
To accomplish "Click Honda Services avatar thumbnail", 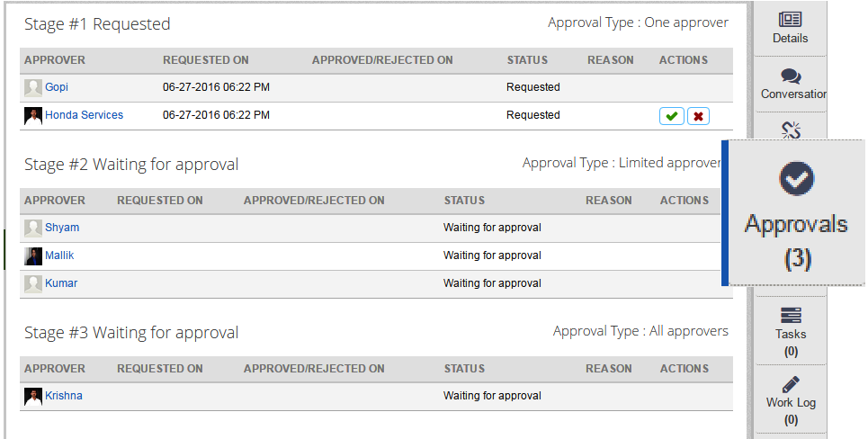I will [x=33, y=116].
